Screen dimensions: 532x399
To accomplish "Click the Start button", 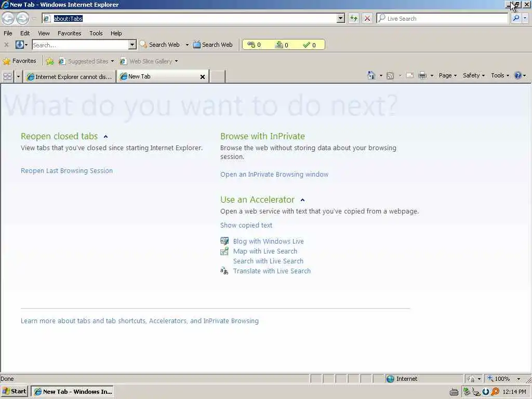I will pyautogui.click(x=14, y=392).
